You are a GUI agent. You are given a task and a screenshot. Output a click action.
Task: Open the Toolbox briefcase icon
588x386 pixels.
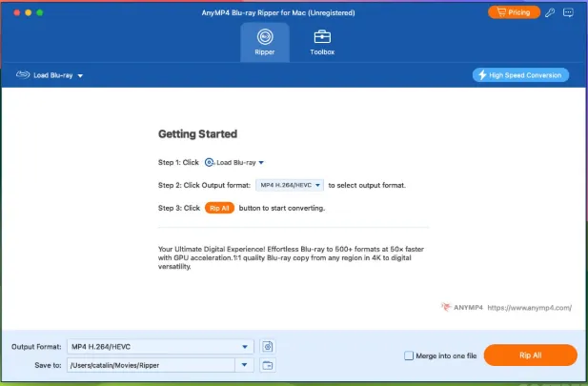point(322,37)
